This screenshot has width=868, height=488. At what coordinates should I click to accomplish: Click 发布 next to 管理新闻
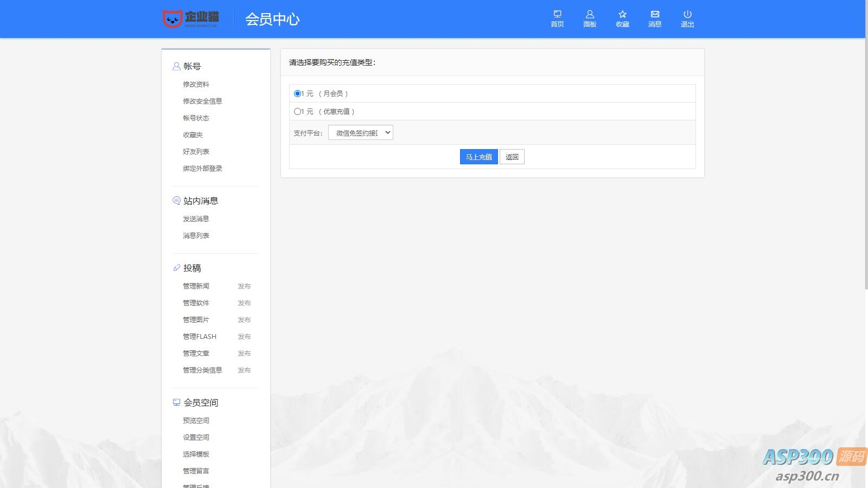(x=245, y=286)
